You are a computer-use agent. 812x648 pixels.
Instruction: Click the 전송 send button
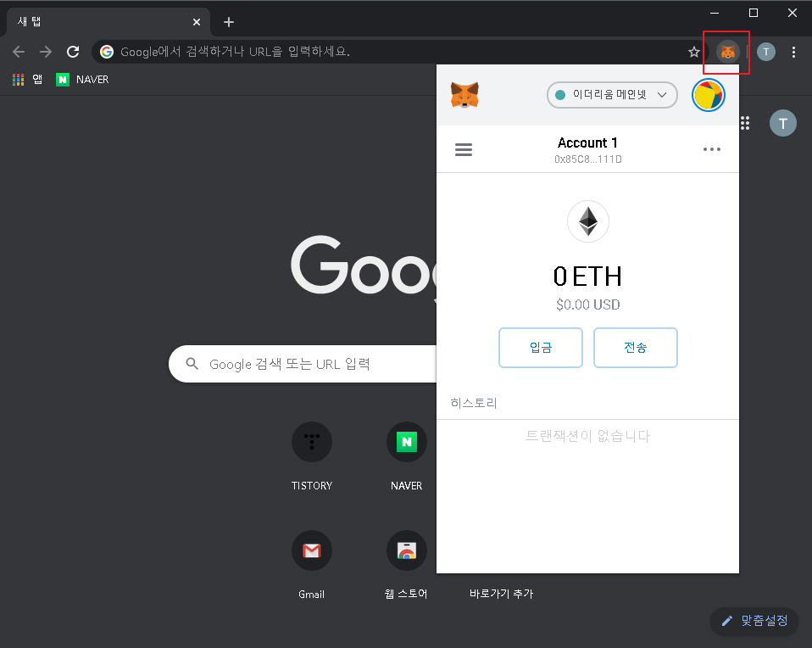[636, 348]
